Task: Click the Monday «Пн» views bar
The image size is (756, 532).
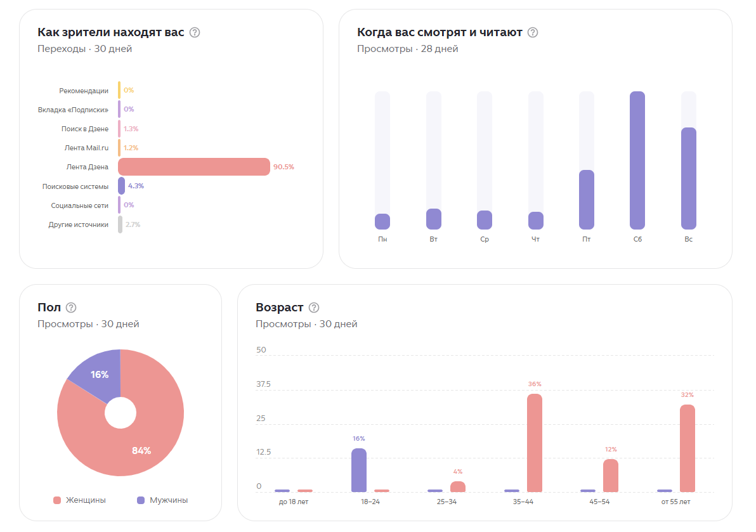Action: click(382, 222)
